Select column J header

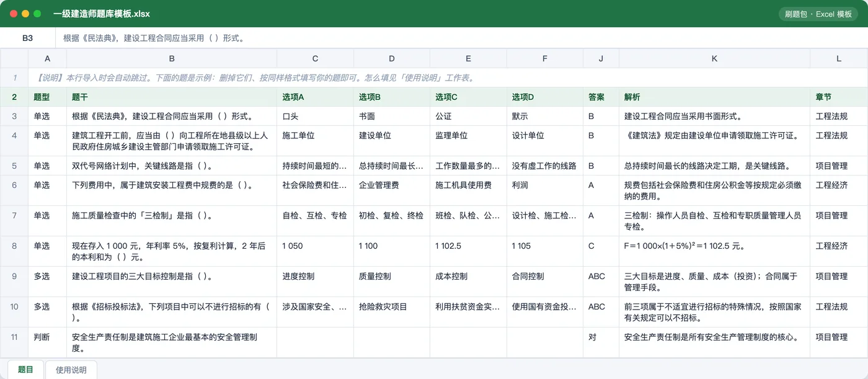pos(601,59)
